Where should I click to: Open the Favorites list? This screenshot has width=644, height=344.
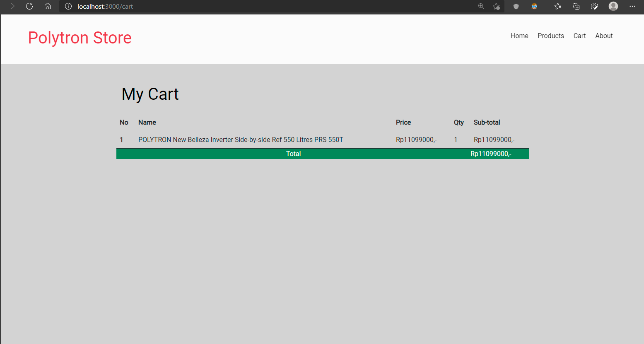pos(558,6)
